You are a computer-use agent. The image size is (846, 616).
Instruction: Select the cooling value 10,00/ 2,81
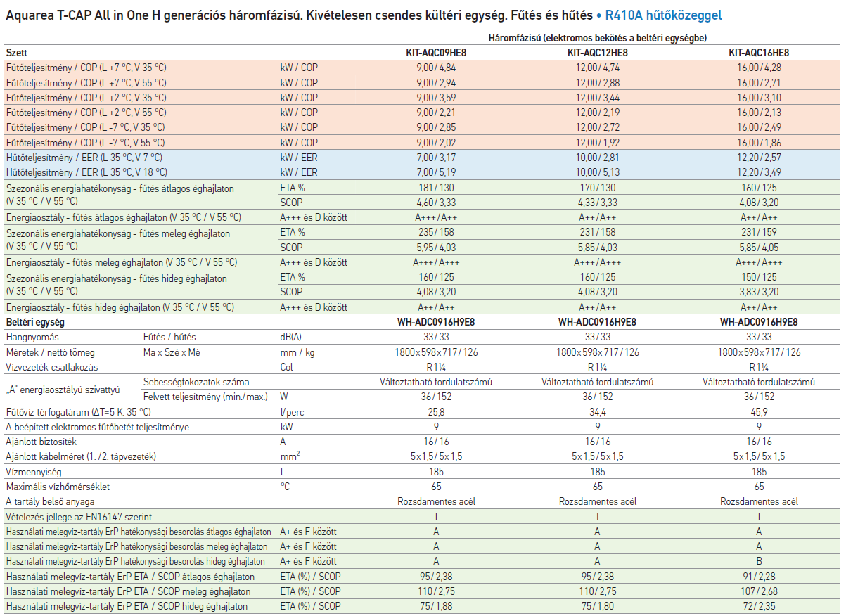point(597,158)
